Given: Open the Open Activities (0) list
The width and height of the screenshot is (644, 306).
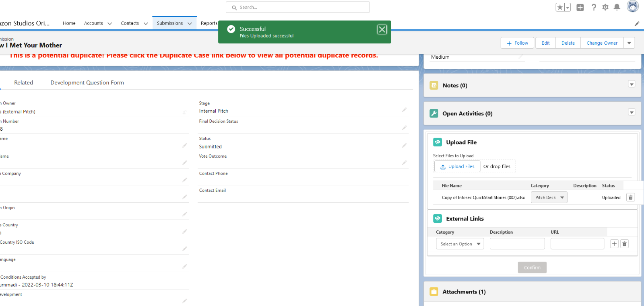Looking at the screenshot, I should [467, 113].
